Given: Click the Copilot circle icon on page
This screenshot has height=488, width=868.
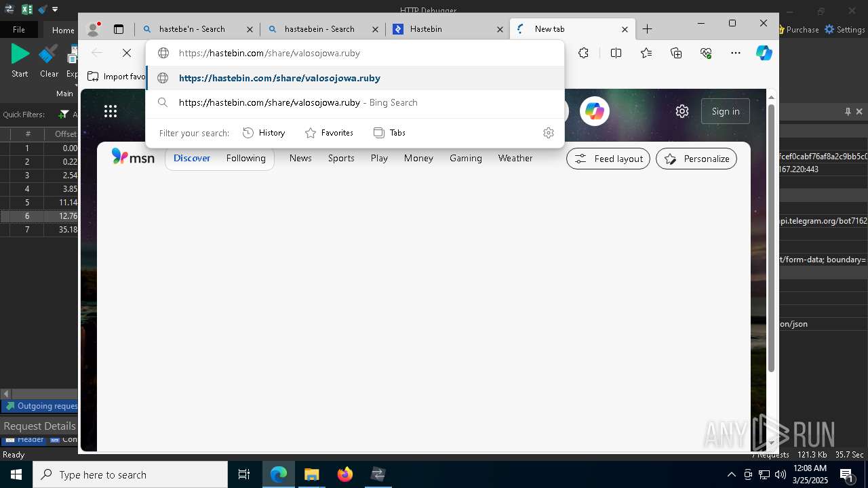Looking at the screenshot, I should [595, 111].
